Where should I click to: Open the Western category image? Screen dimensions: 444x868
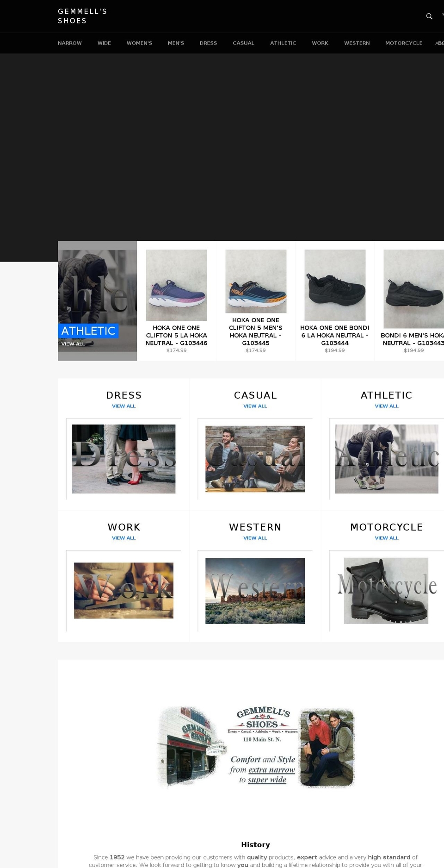[x=255, y=591]
